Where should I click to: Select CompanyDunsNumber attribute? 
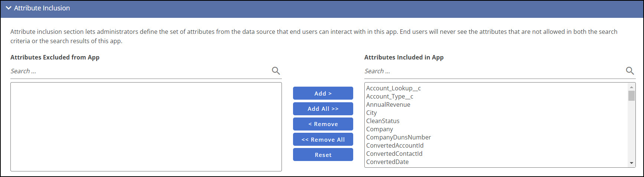399,137
